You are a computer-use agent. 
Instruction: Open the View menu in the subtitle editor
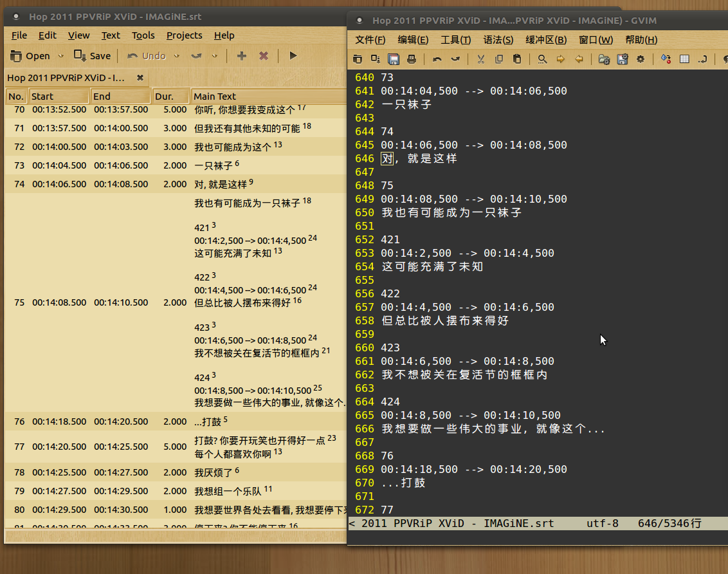click(x=78, y=35)
